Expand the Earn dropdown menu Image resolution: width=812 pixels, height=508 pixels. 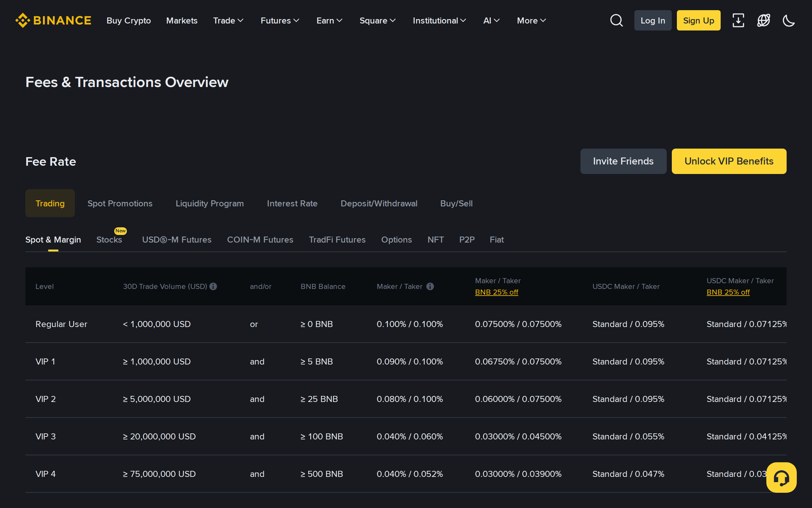(x=329, y=21)
